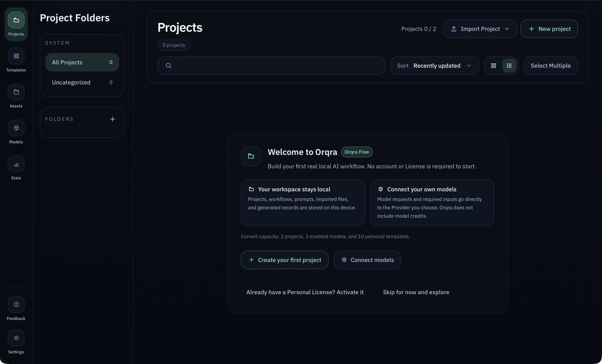Image resolution: width=602 pixels, height=364 pixels.
Task: Click the FOLDERS section label
Action: (59, 119)
